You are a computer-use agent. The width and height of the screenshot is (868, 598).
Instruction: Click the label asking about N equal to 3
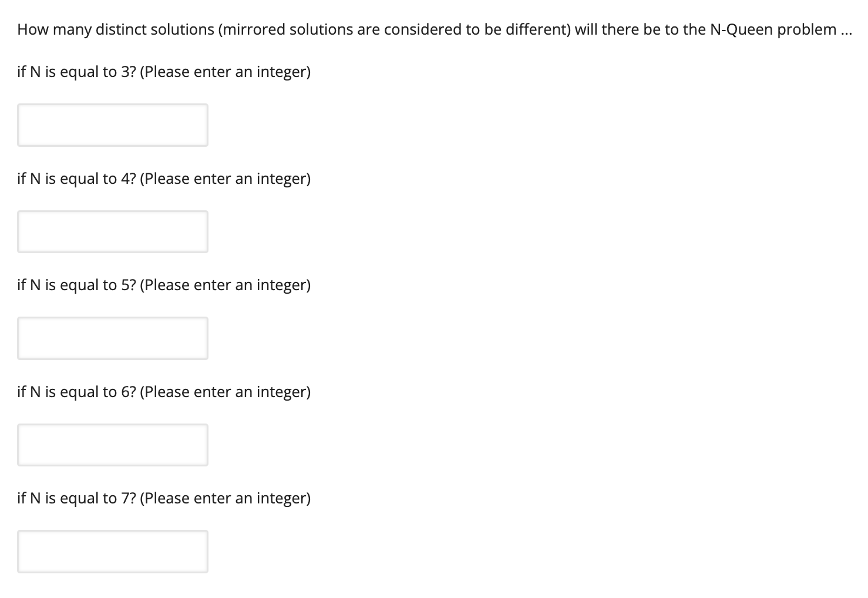click(164, 72)
